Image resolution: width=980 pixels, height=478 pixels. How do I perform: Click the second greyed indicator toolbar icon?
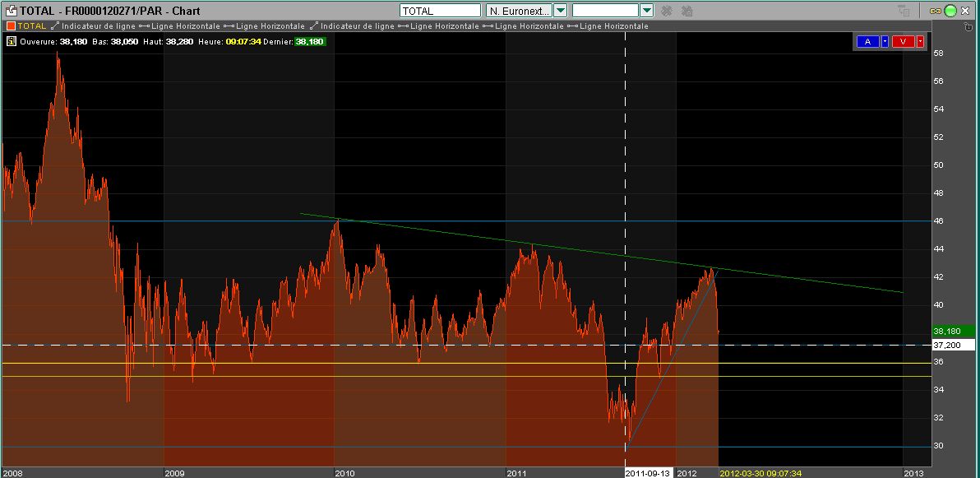click(687, 11)
